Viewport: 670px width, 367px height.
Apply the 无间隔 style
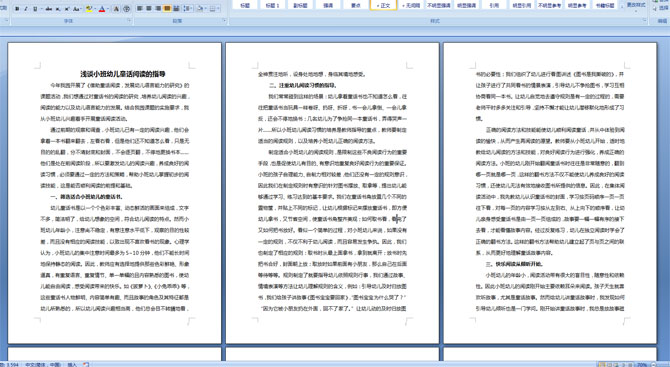(411, 5)
